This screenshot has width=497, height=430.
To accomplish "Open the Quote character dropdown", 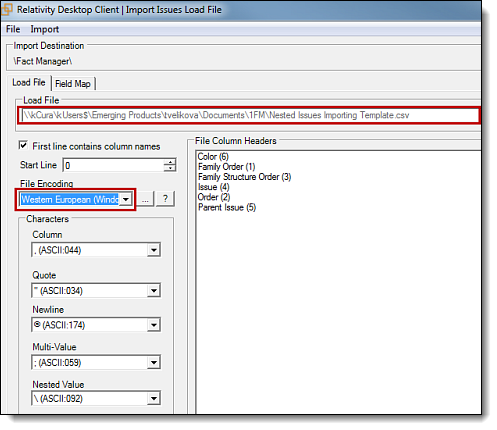I will pyautogui.click(x=153, y=291).
